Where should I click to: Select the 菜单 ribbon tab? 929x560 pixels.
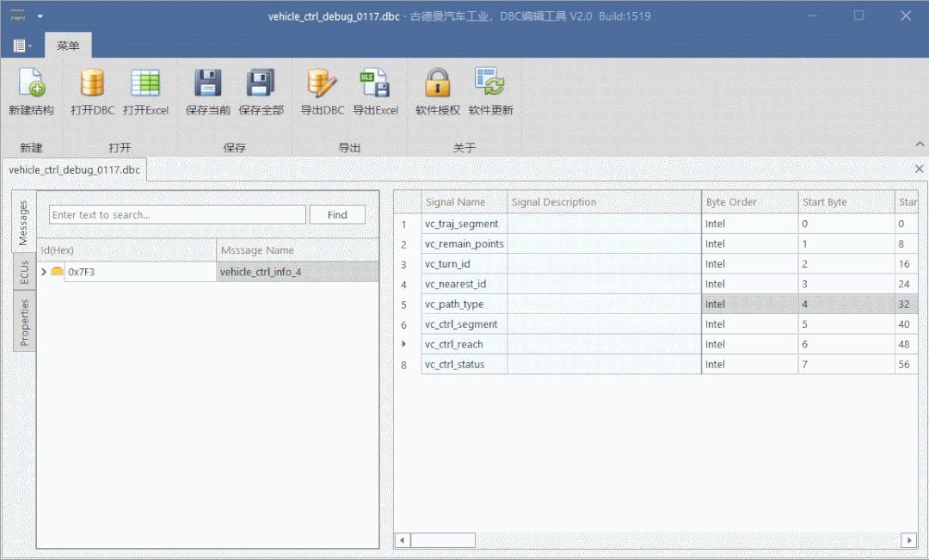(x=68, y=46)
